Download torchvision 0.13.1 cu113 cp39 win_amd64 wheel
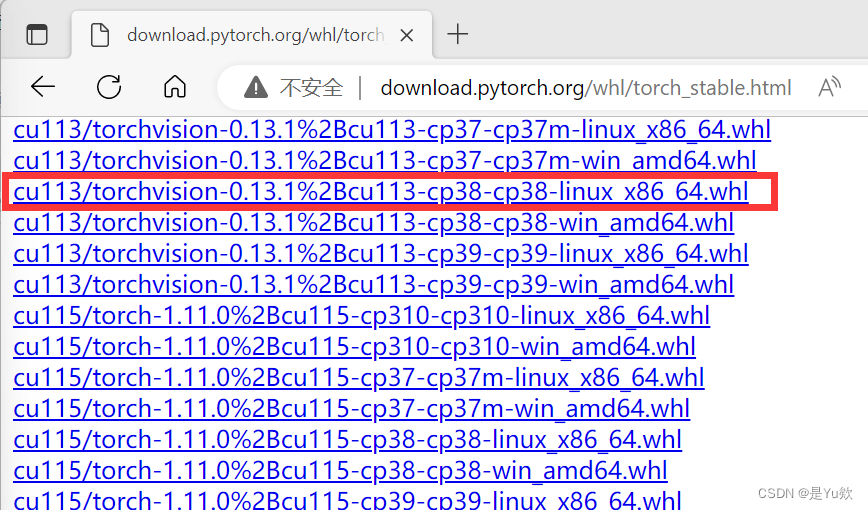This screenshot has width=868, height=510. coord(374,285)
